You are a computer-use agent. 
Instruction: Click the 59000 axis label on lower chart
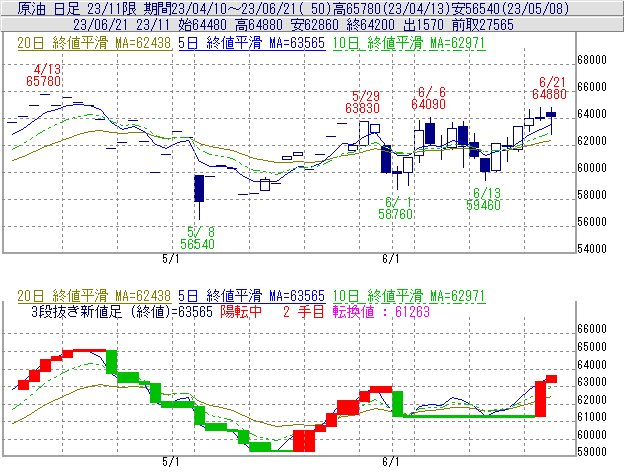tap(592, 452)
